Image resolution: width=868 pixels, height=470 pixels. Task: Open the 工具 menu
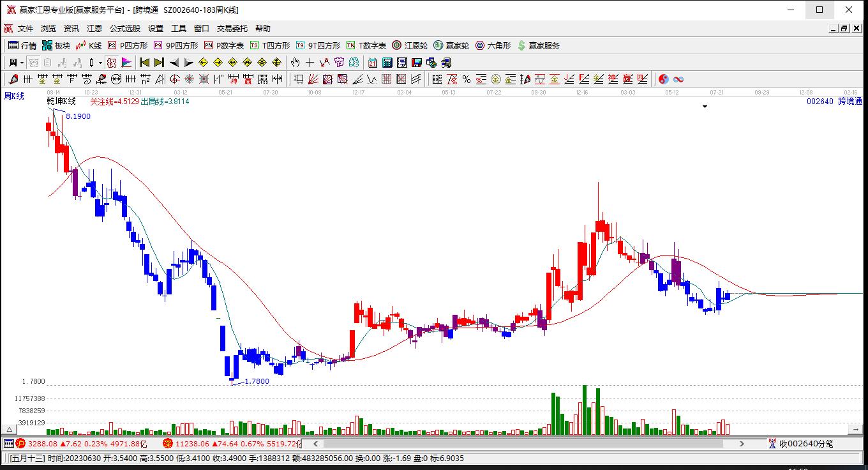179,28
